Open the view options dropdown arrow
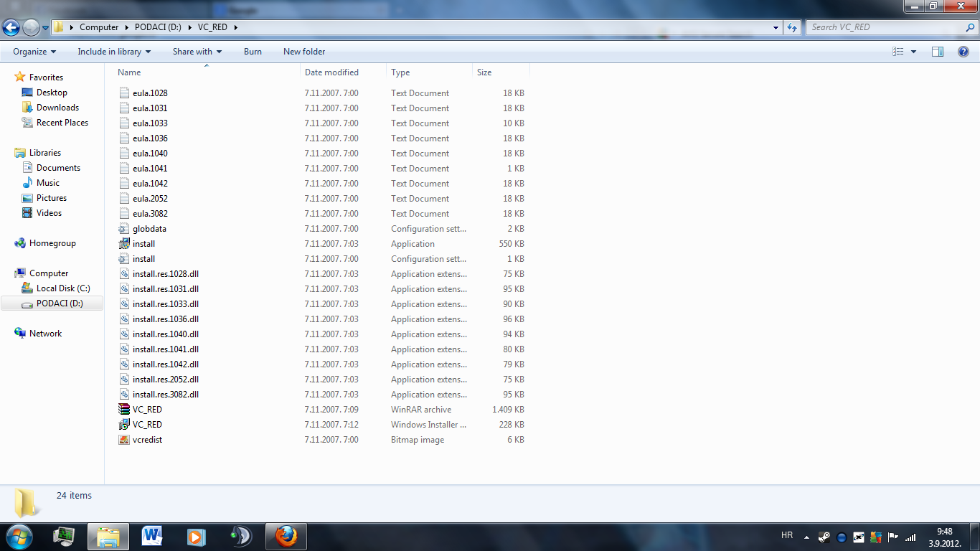Image resolution: width=980 pixels, height=551 pixels. (913, 52)
